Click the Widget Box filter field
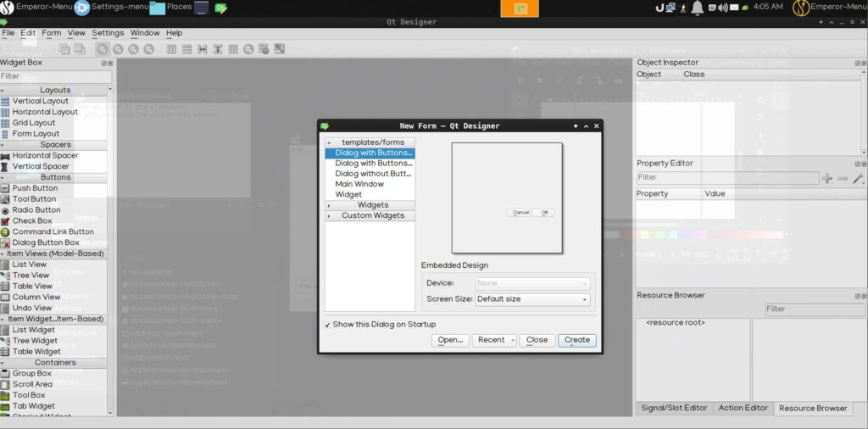 [x=55, y=76]
